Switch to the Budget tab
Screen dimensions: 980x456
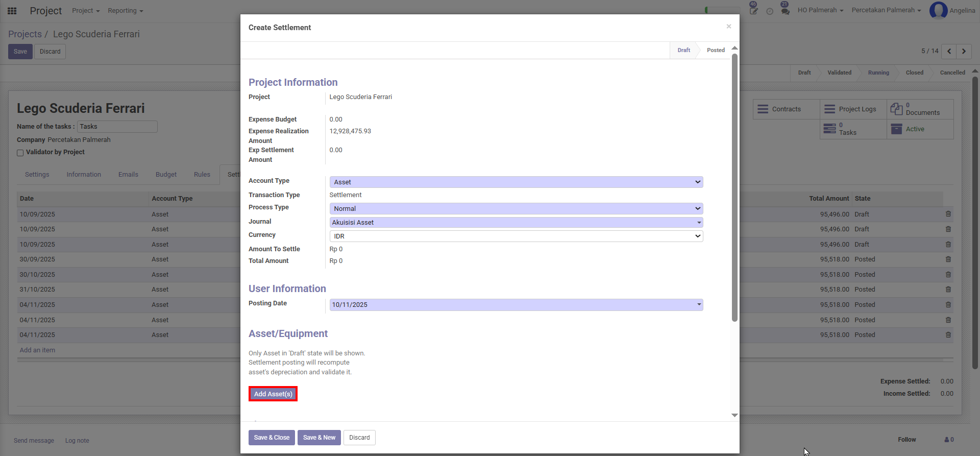(x=166, y=175)
